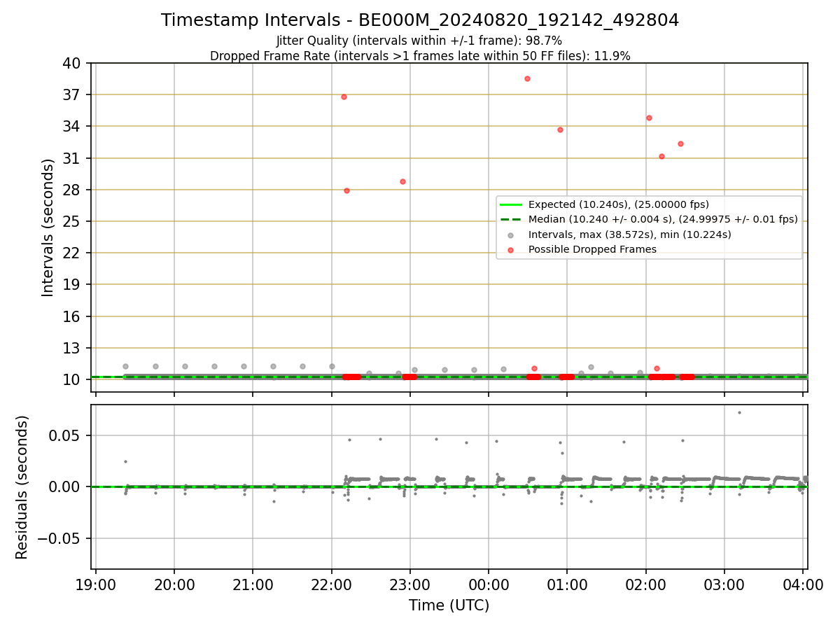
Task: Click the first gray interval point near 19:20 at 11 seconds
Action: coord(125,366)
